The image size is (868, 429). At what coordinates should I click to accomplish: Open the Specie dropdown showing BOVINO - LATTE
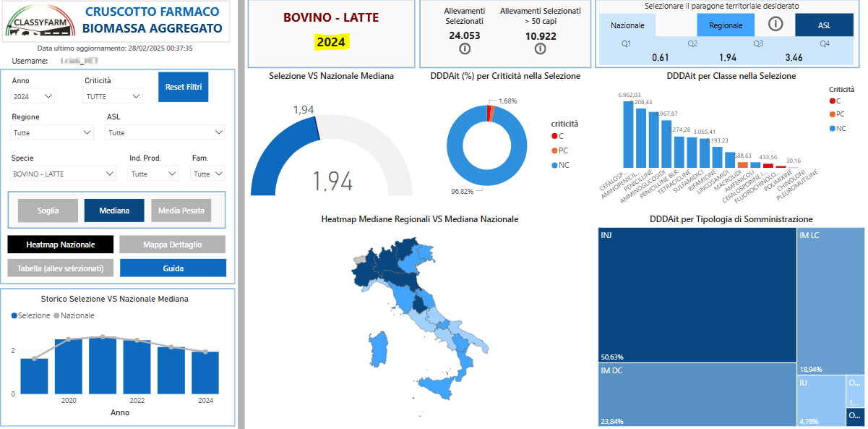(64, 174)
